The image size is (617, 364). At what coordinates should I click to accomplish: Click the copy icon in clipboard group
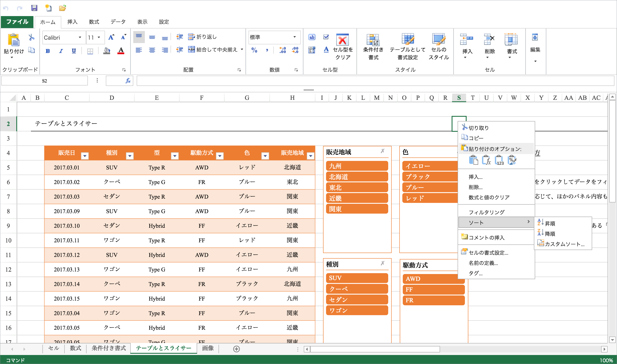[31, 50]
